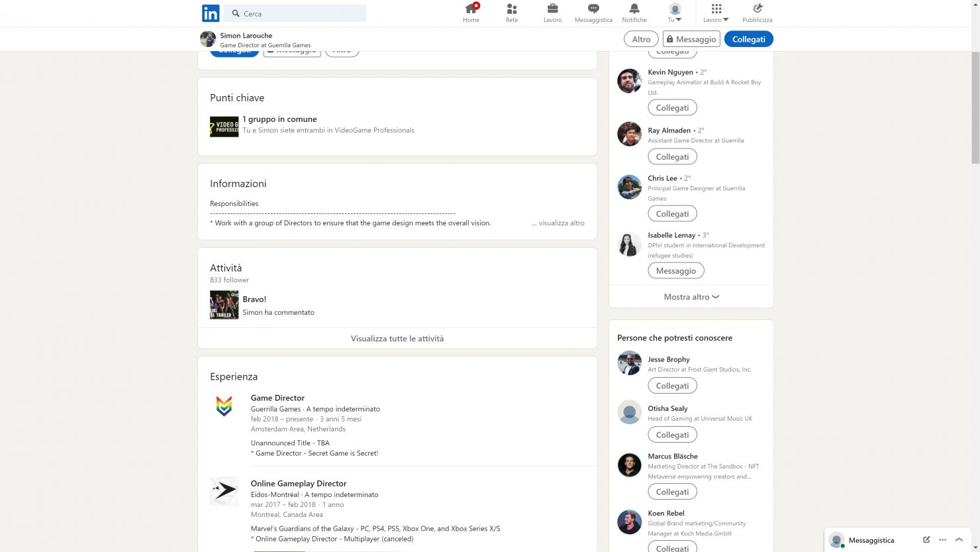Check Notifiche by clicking the bell icon
980x552 pixels.
634,12
